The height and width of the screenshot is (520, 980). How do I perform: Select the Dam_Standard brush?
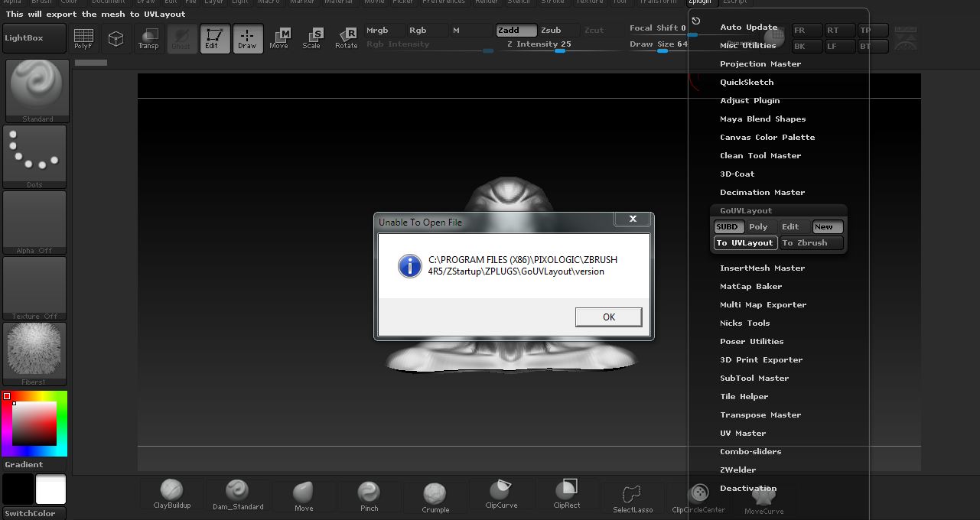tap(238, 495)
